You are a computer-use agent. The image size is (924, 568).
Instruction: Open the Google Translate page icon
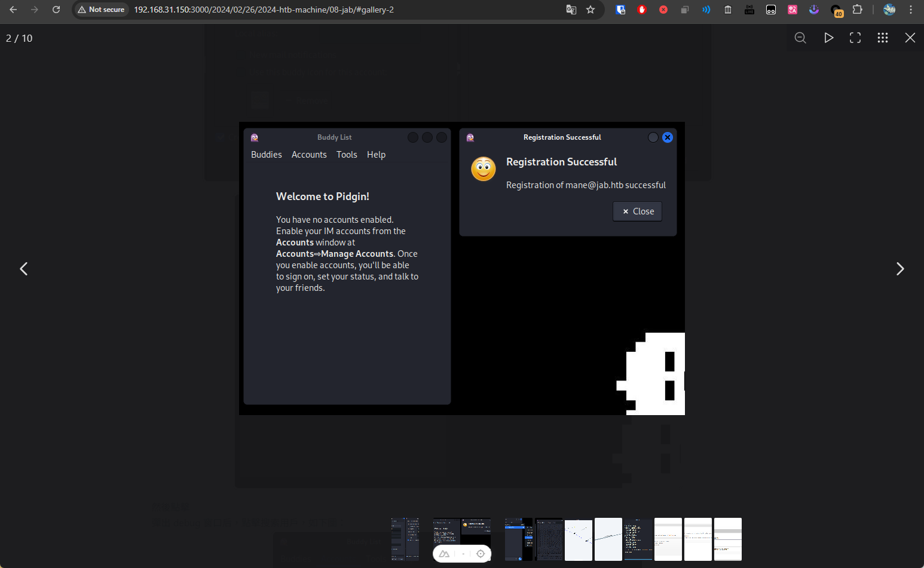pyautogui.click(x=571, y=10)
